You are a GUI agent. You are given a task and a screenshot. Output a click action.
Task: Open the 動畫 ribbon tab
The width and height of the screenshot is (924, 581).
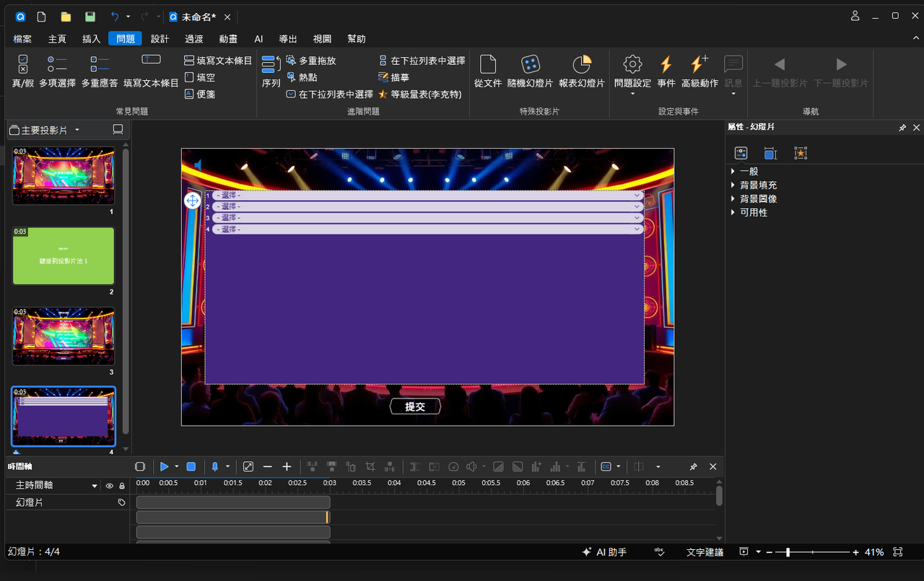tap(228, 39)
